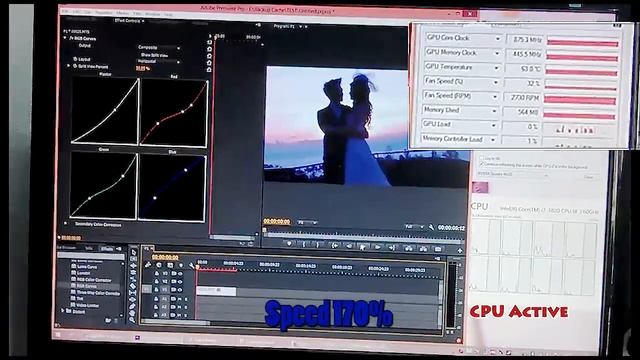Image resolution: width=640 pixels, height=360 pixels.
Task: Click Add Marker in Program monitor controls
Action: pyautogui.click(x=289, y=244)
